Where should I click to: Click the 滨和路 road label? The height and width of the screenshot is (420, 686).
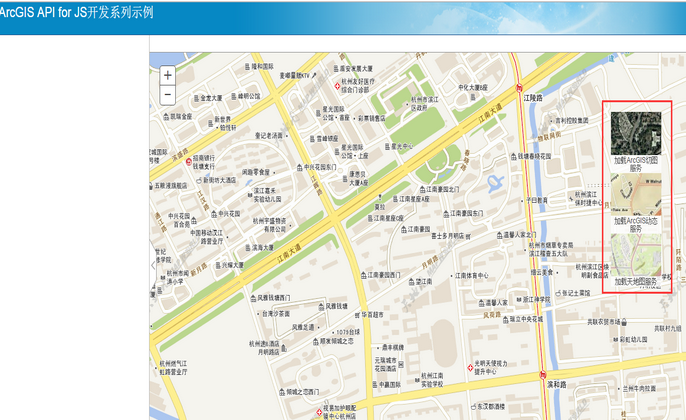(x=556, y=384)
